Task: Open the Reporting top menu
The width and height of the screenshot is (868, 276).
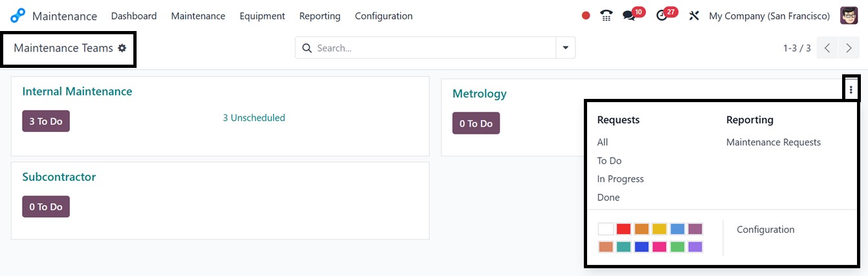Action: coord(320,16)
